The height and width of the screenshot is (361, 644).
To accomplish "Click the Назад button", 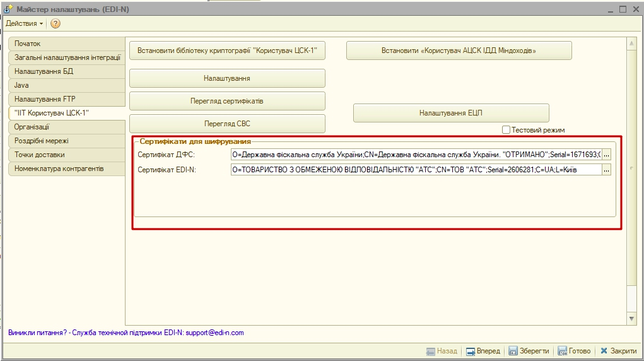I will [442, 351].
